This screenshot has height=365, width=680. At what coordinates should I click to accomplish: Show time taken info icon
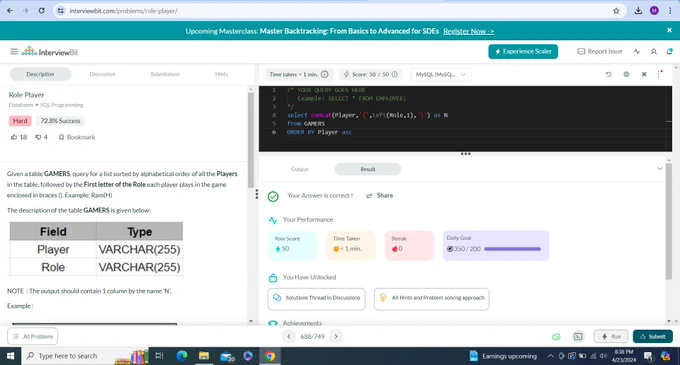coord(325,74)
